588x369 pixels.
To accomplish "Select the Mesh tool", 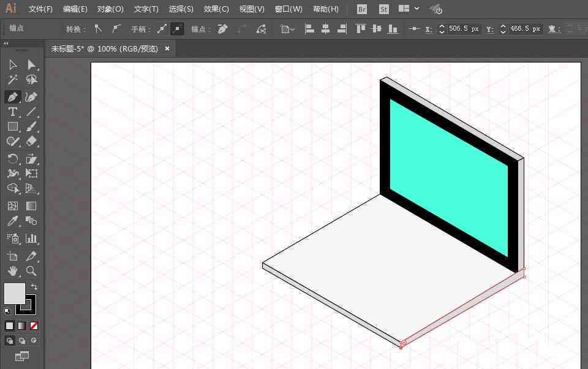I will click(13, 206).
